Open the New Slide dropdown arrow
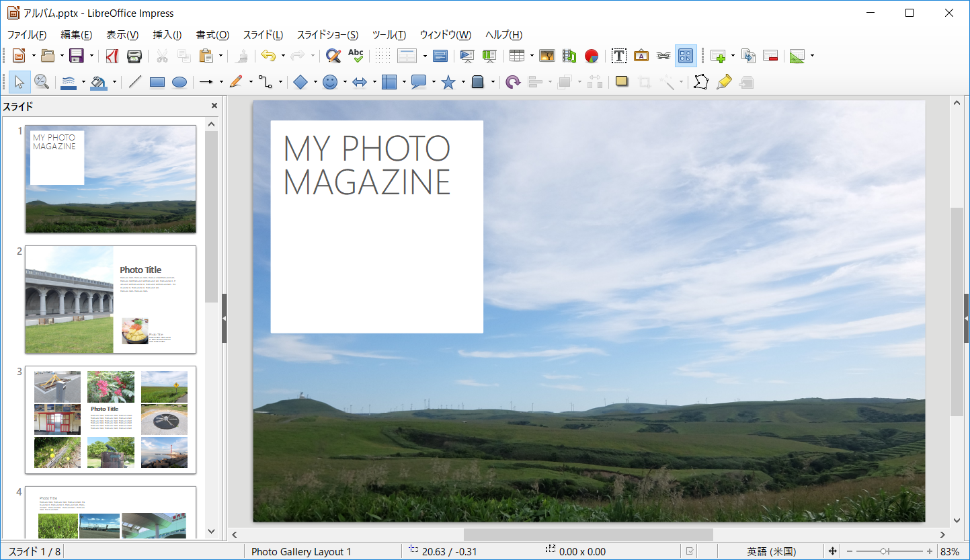 pos(733,56)
